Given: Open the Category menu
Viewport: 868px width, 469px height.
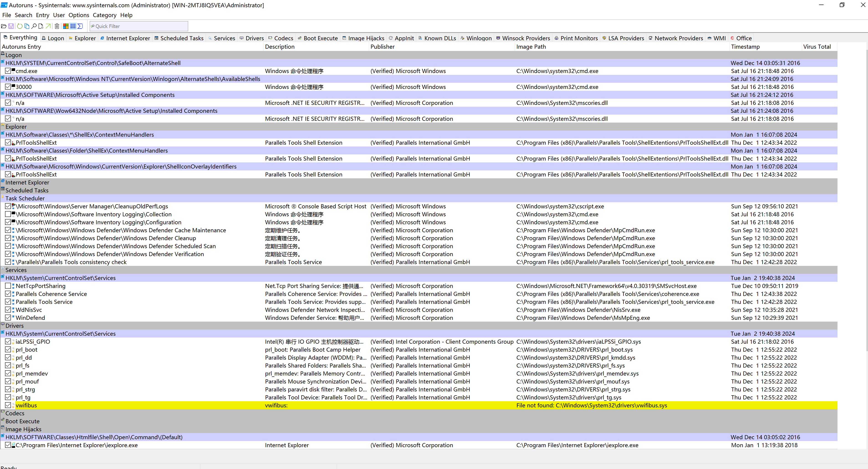Looking at the screenshot, I should pos(105,15).
